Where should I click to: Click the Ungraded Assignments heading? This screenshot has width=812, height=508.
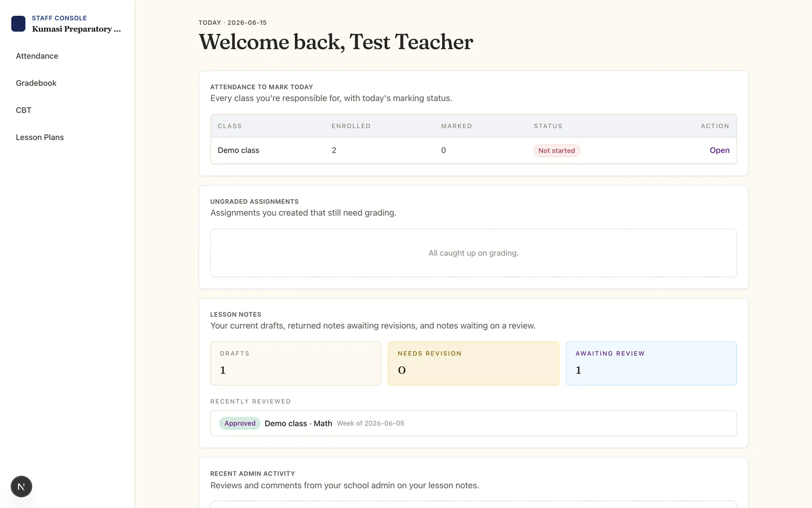(x=255, y=202)
